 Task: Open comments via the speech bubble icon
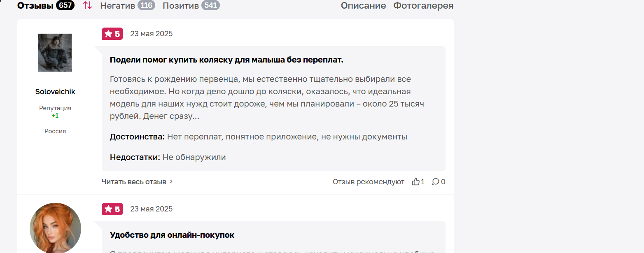click(436, 181)
